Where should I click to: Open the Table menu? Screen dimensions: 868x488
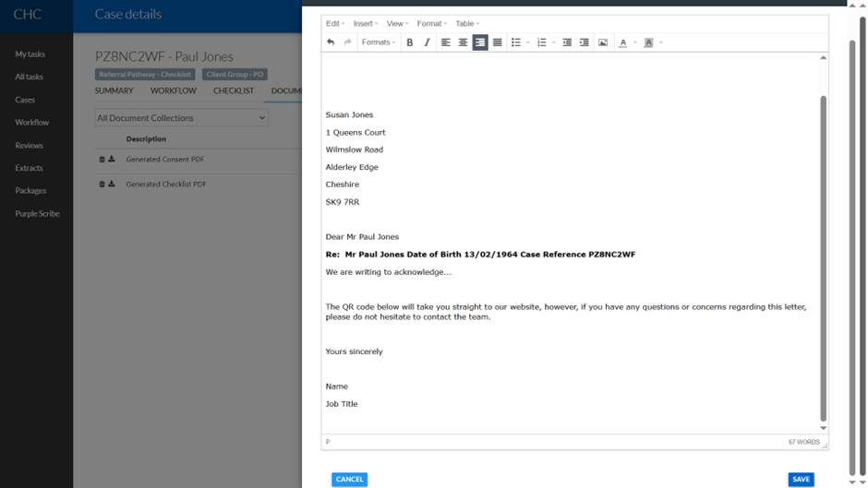(x=468, y=24)
